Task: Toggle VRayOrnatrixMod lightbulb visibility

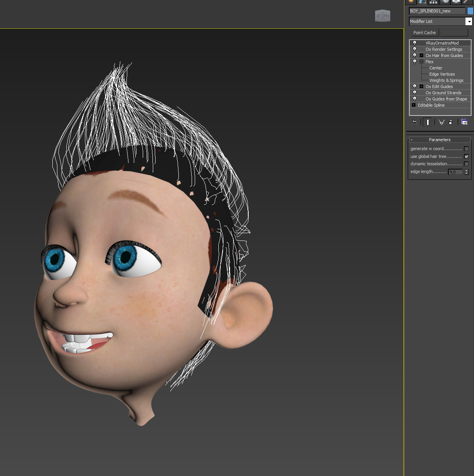Action: point(415,43)
